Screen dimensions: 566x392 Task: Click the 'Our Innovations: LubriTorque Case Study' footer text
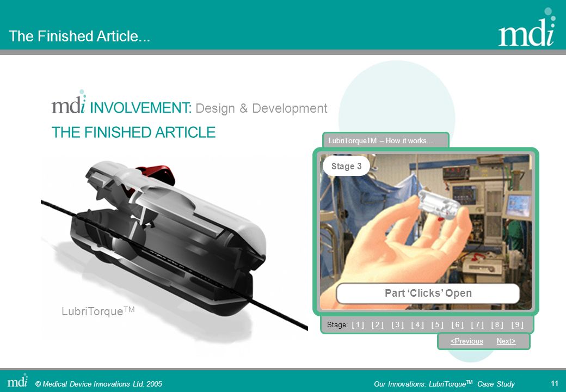444,384
